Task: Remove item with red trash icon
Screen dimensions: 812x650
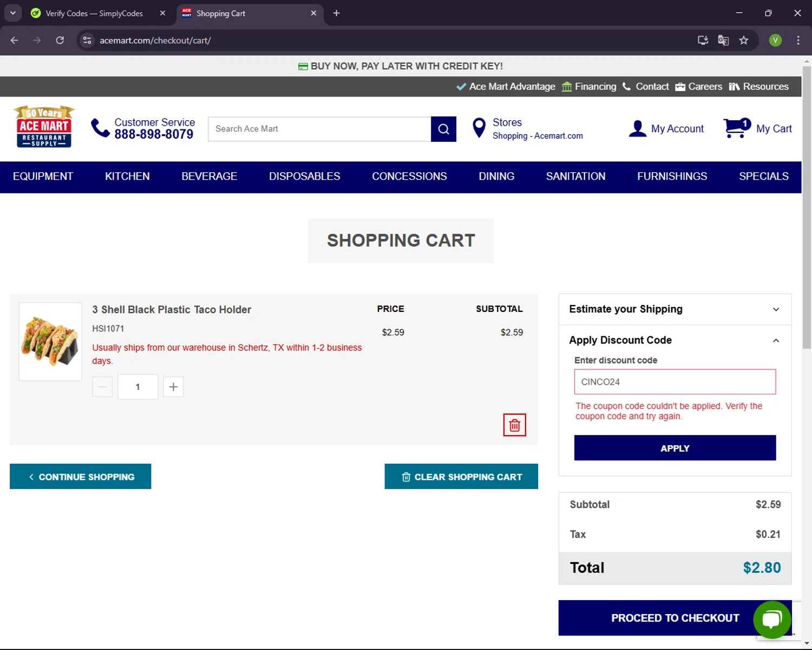Action: [514, 425]
